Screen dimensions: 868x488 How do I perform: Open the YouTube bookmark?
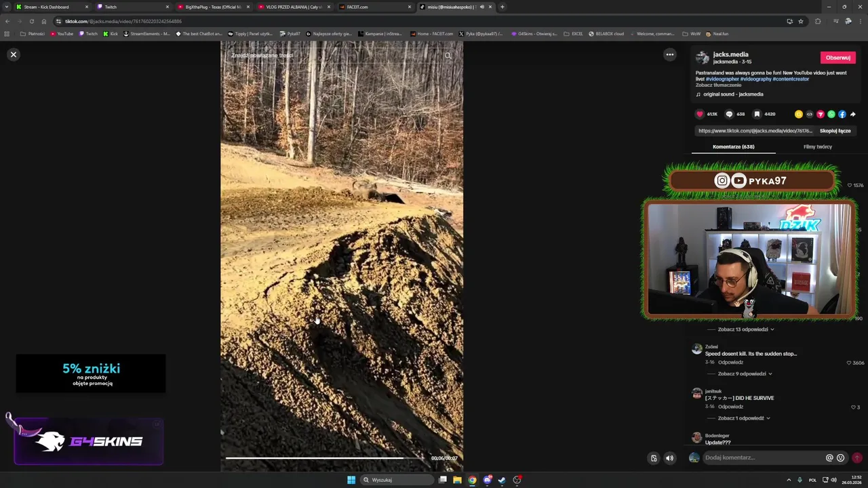(x=62, y=33)
